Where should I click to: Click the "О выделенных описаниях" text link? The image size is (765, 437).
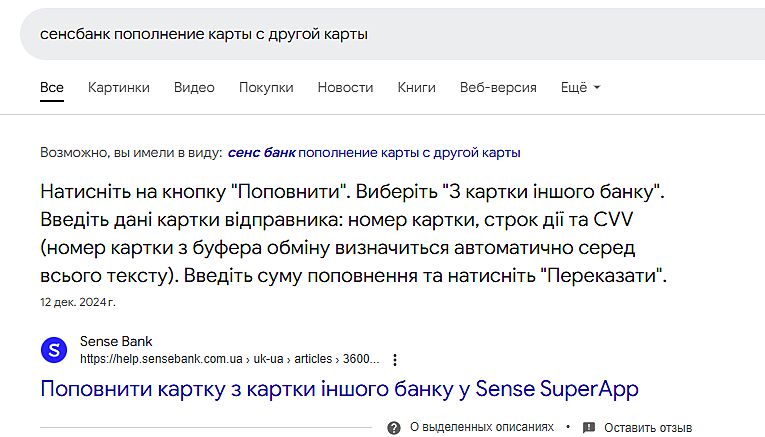pyautogui.click(x=482, y=427)
